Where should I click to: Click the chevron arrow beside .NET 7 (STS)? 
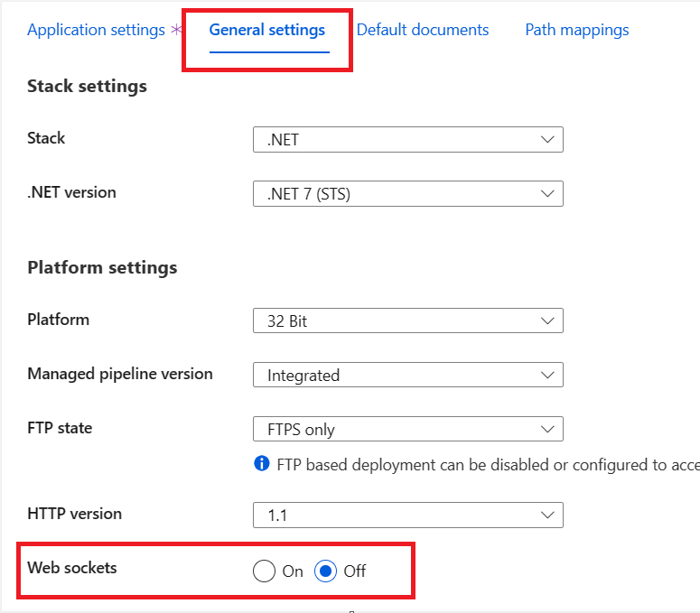(x=547, y=193)
